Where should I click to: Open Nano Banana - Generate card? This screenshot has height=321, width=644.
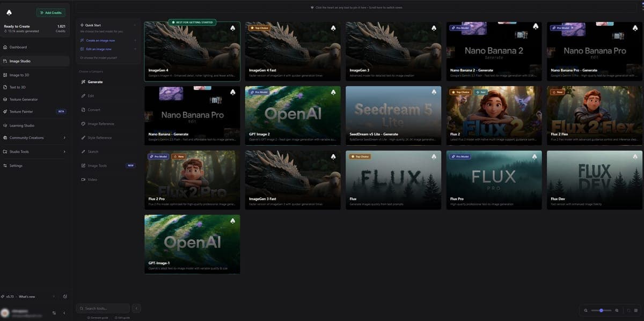pos(192,116)
